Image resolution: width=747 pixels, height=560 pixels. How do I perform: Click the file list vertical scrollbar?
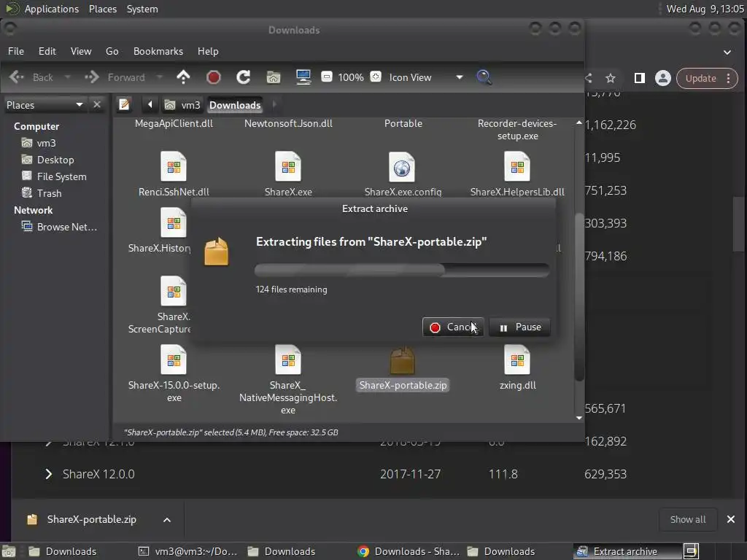coord(579,297)
